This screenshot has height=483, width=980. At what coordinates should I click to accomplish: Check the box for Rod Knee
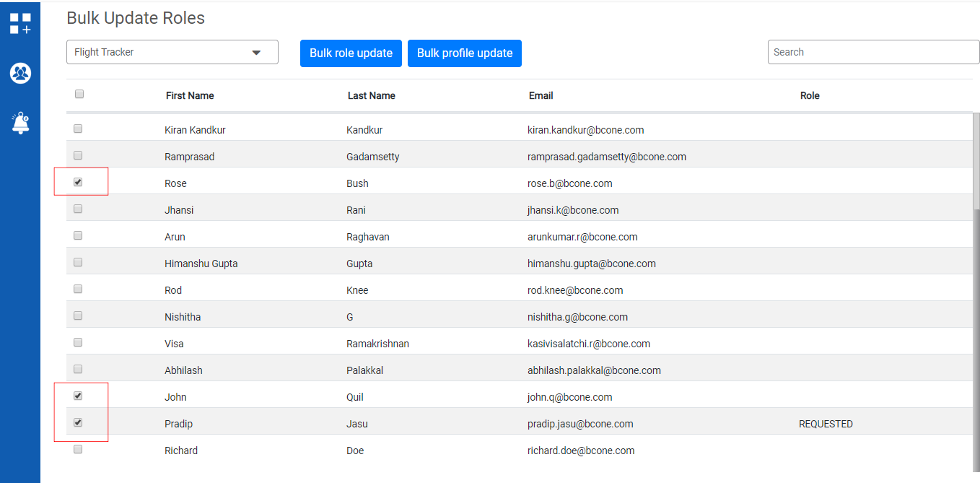78,289
